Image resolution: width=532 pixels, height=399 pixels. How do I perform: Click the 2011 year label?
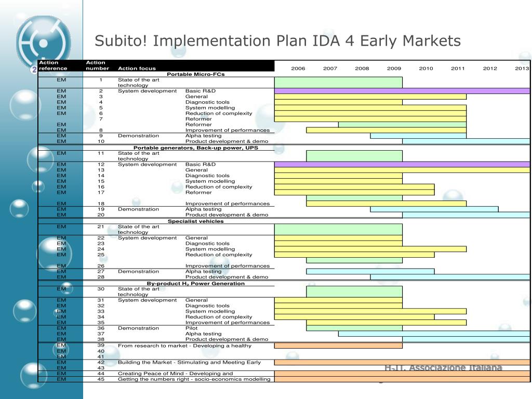coord(458,69)
